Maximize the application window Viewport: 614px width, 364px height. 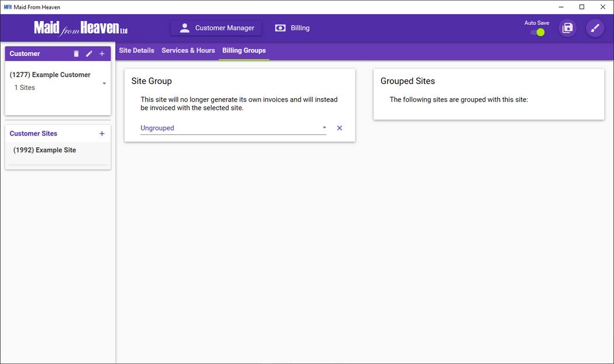pos(582,7)
